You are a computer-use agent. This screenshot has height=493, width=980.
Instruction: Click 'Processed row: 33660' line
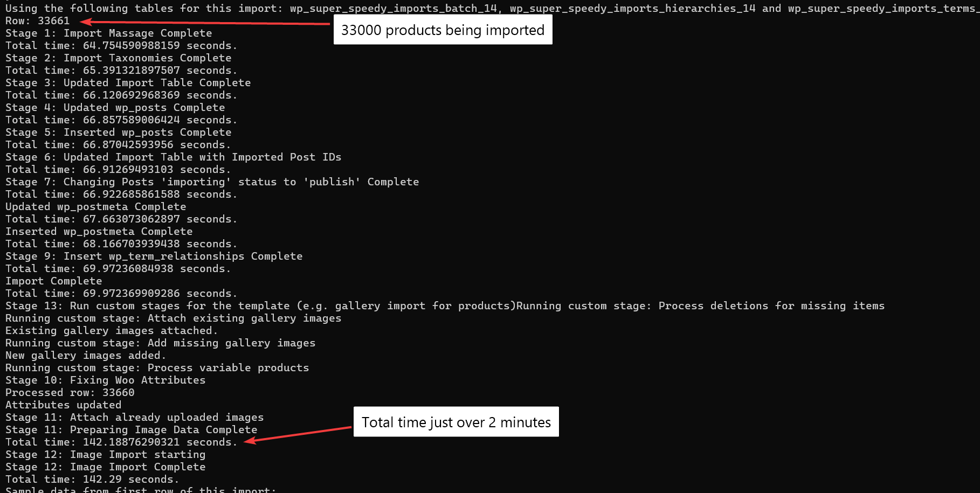[70, 392]
